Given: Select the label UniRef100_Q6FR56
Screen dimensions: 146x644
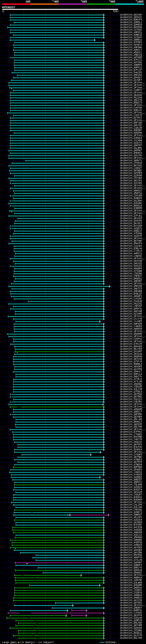Looking at the screenshot, I should (131, 414).
